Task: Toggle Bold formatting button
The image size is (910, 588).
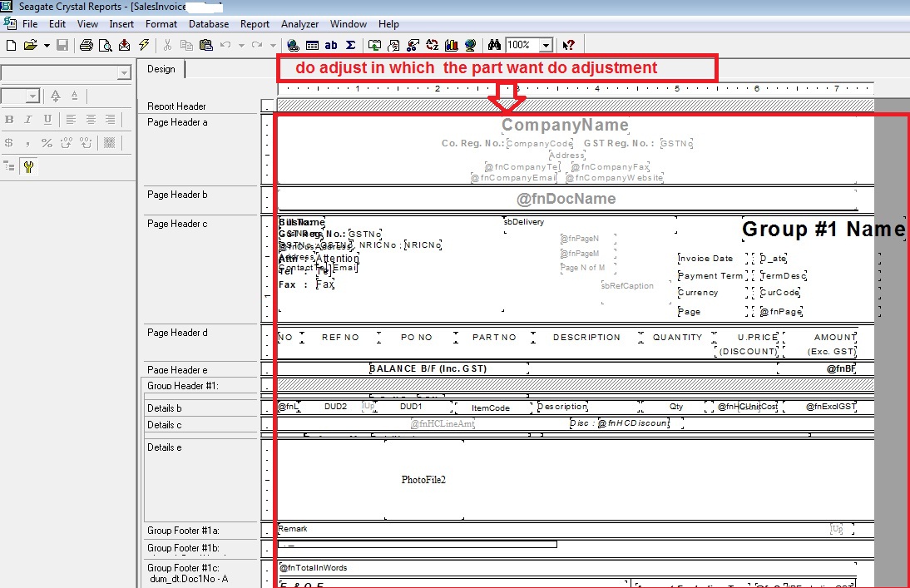Action: [x=10, y=120]
